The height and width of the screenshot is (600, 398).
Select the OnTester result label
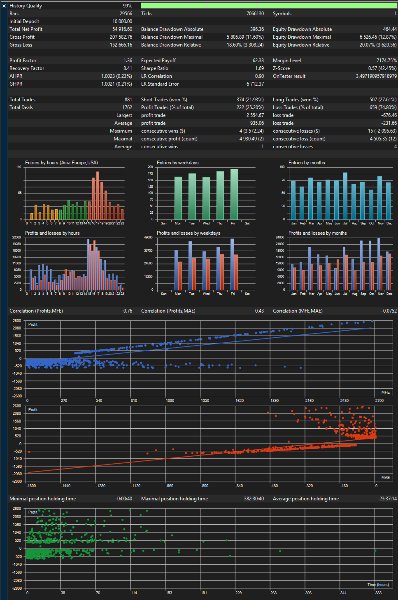coord(289,76)
